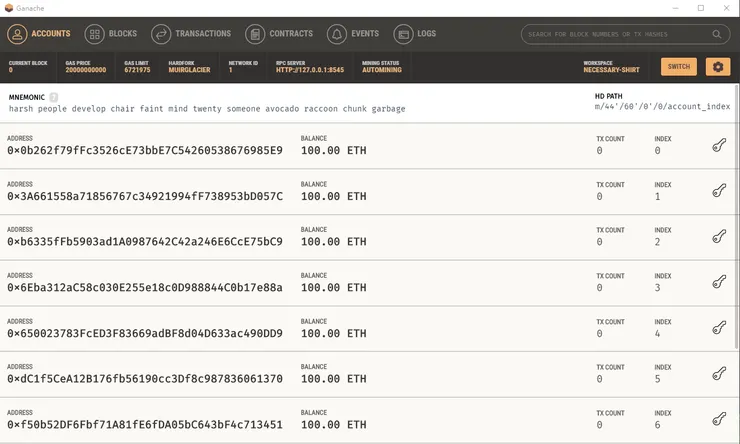Click the Events bell icon

tap(336, 34)
